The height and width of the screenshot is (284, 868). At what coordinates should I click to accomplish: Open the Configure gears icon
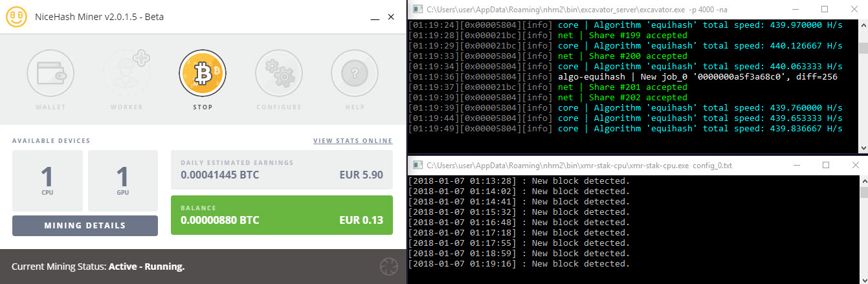(279, 74)
